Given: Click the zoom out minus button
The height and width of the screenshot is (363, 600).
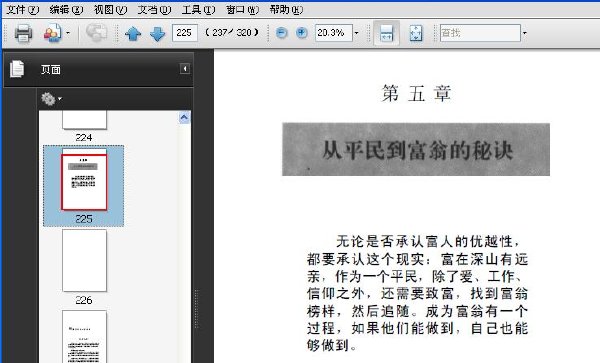Looking at the screenshot, I should coord(281,33).
